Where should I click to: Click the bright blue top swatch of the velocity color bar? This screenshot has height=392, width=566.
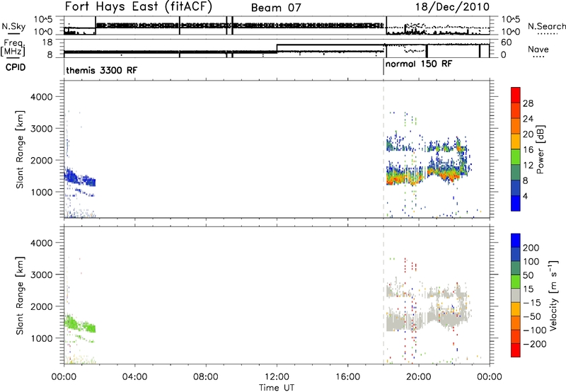(x=516, y=241)
